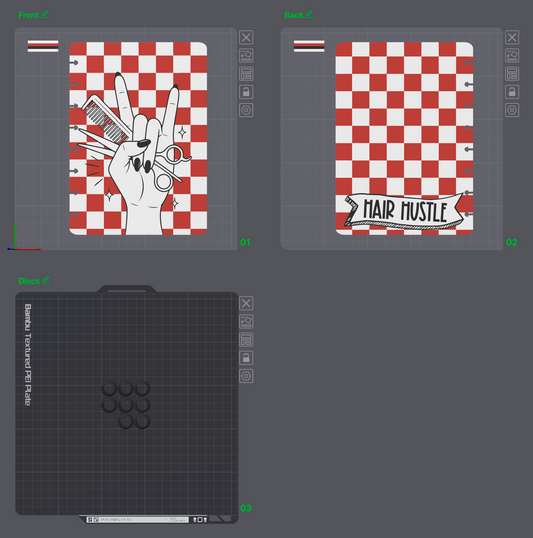The image size is (533, 538).
Task: Open plate settings for the Back plate
Action: tap(512, 110)
